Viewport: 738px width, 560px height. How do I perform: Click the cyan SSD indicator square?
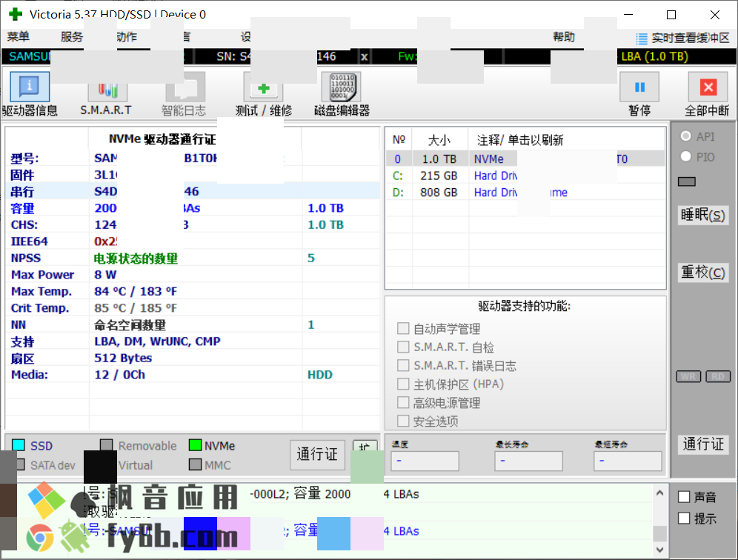click(x=19, y=444)
